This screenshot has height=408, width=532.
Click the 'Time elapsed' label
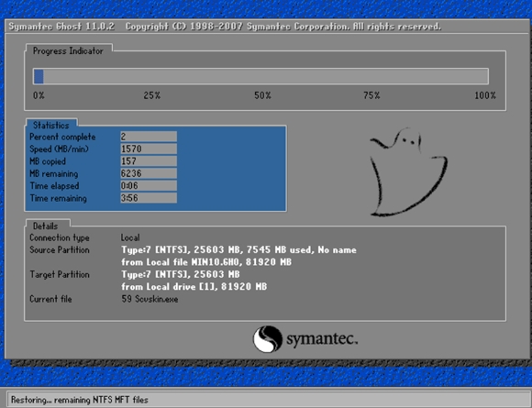(x=55, y=186)
